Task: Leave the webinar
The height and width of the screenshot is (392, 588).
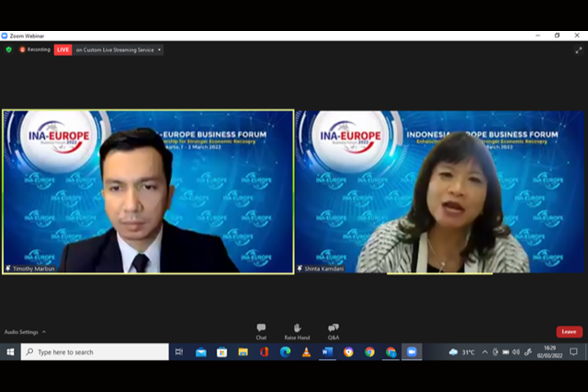Action: tap(569, 332)
